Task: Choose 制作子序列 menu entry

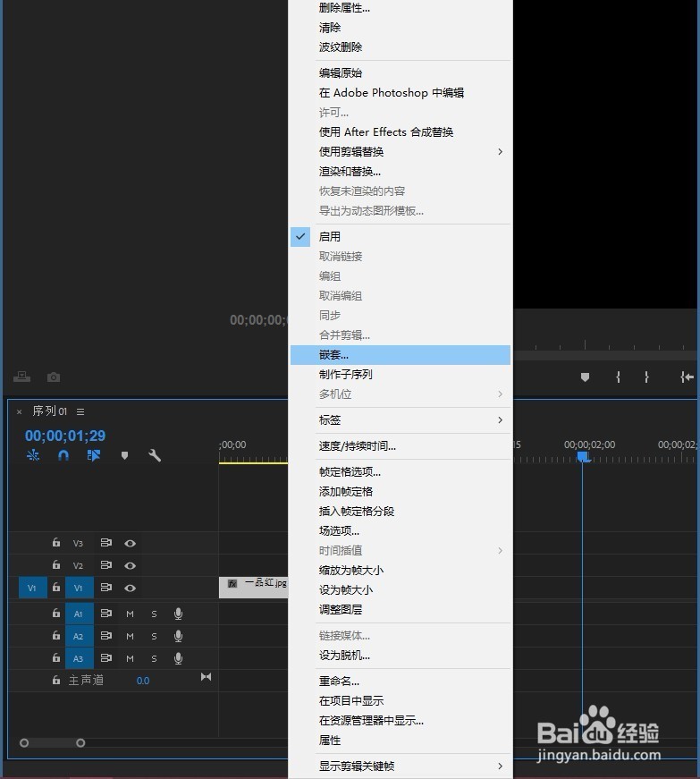Action: pos(401,375)
